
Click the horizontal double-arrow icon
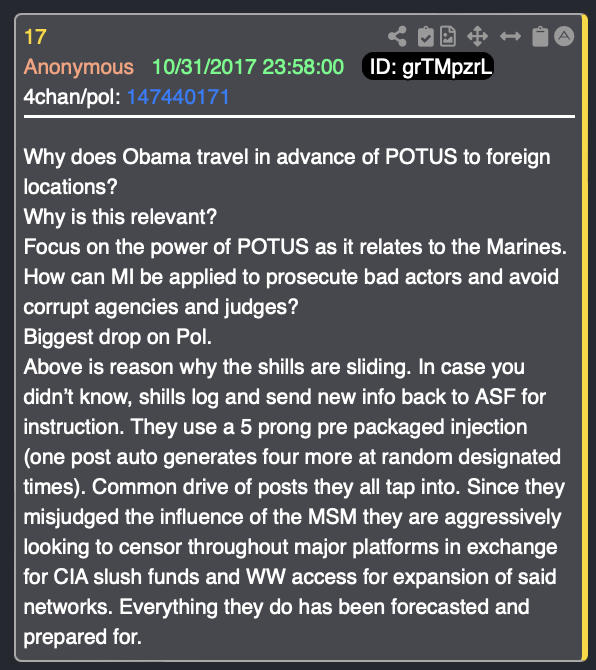point(510,36)
